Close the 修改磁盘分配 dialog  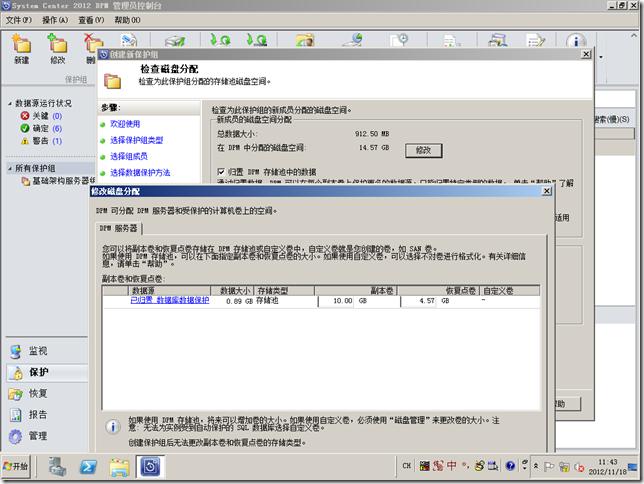click(547, 191)
